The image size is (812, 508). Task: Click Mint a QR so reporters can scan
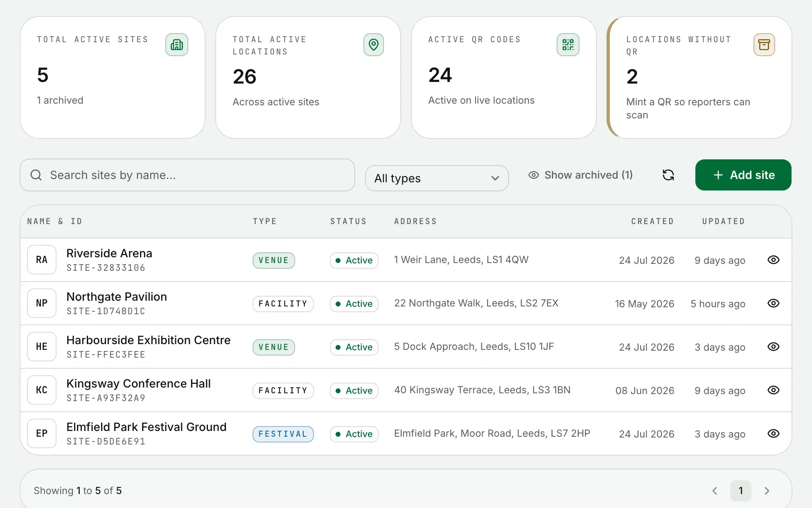coord(688,109)
